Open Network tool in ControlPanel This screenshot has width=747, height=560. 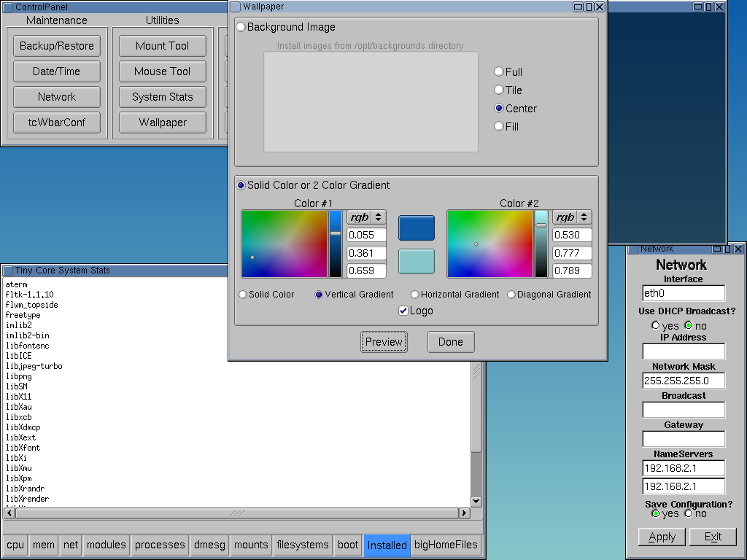coord(57,97)
